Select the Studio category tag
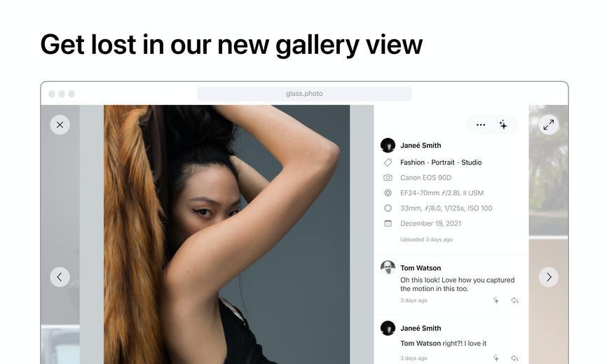The height and width of the screenshot is (364, 609). (x=471, y=162)
